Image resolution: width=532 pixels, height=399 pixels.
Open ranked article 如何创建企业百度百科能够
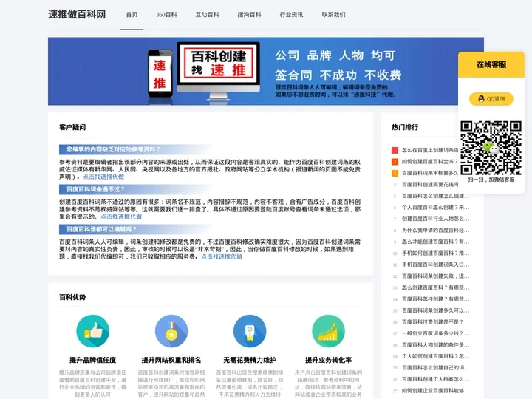[436, 391]
